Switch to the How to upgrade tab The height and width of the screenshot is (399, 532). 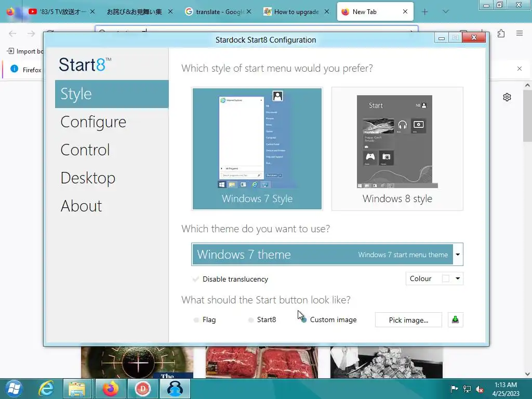click(296, 12)
